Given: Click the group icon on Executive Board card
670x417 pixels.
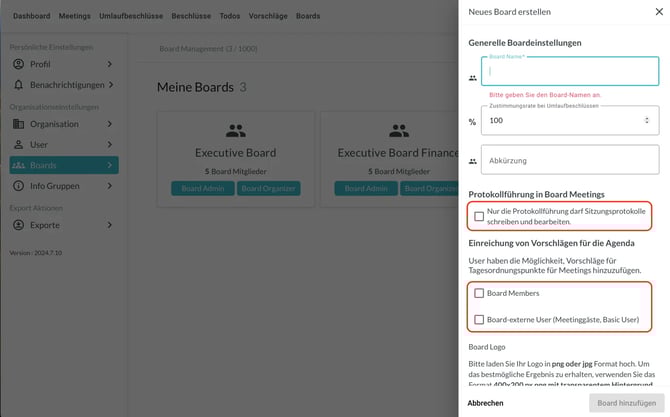Looking at the screenshot, I should click(x=235, y=130).
